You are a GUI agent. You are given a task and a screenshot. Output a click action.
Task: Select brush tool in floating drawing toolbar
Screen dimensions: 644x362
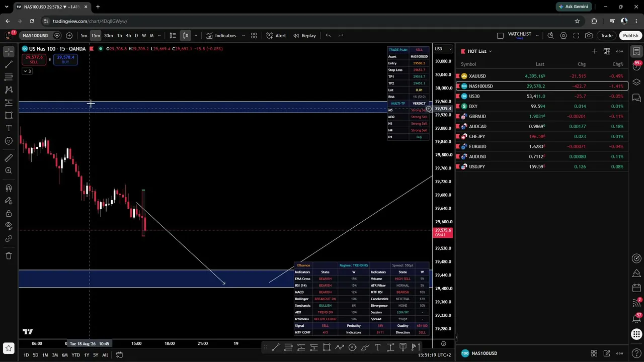(365, 347)
